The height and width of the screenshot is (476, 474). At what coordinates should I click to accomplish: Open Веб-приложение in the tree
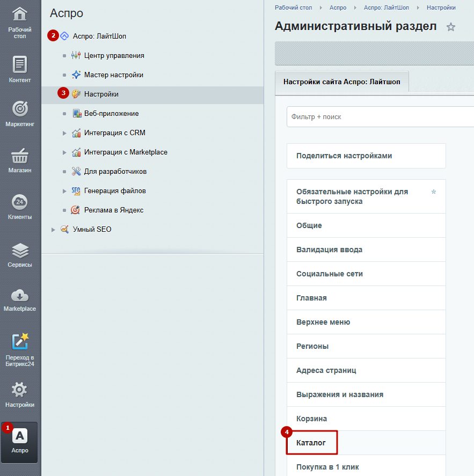[112, 114]
